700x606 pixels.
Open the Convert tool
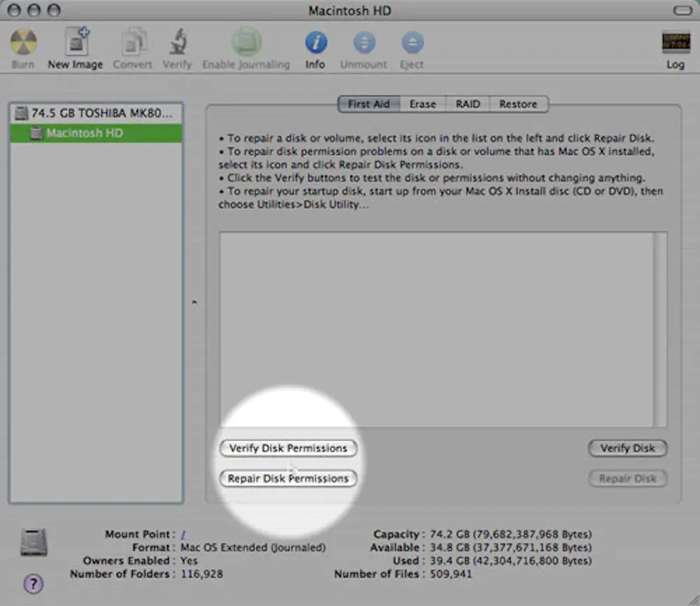(x=132, y=42)
